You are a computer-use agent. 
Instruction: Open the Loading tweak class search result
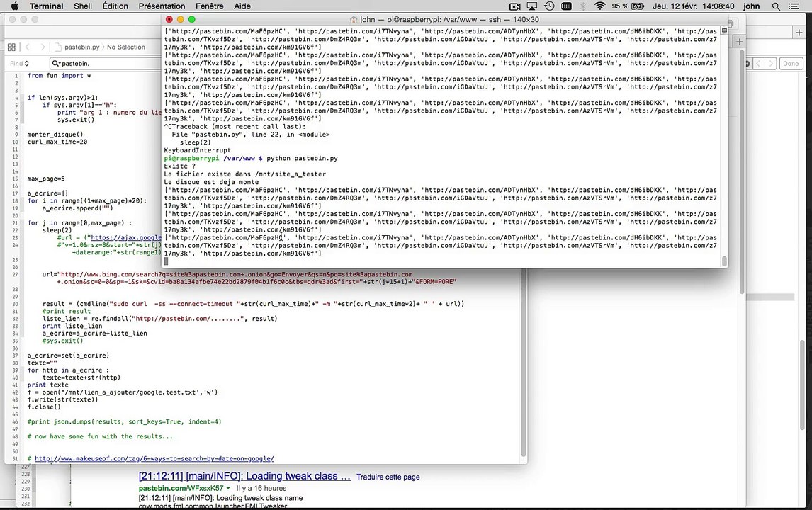[x=244, y=476]
